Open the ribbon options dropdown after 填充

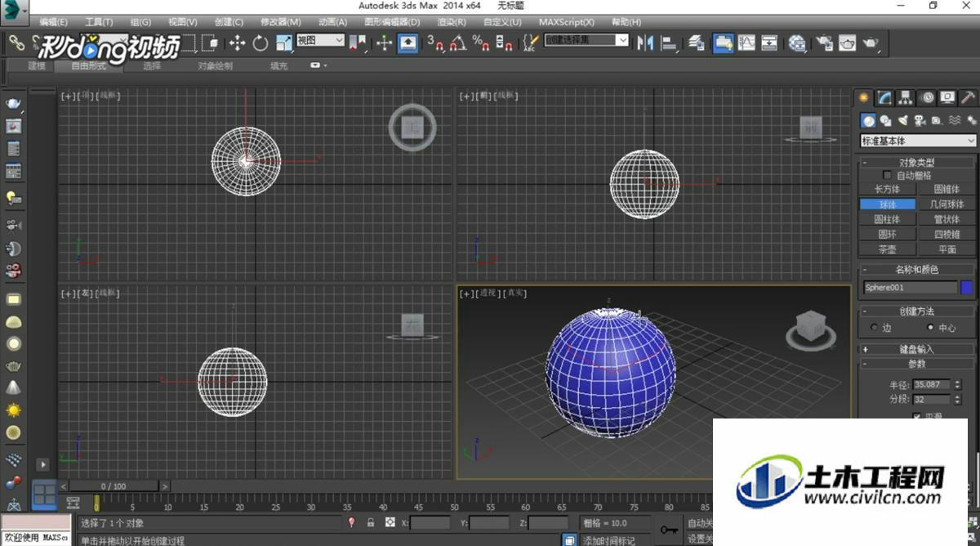(x=318, y=65)
